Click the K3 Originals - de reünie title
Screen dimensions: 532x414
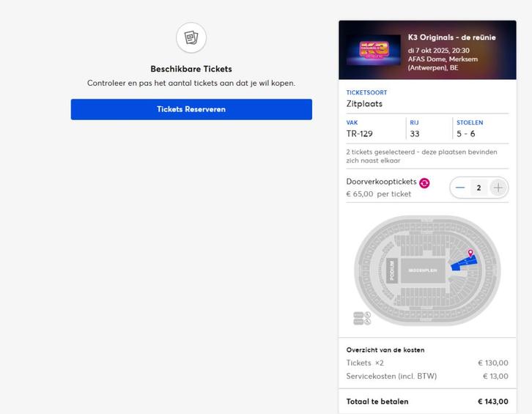click(x=451, y=37)
